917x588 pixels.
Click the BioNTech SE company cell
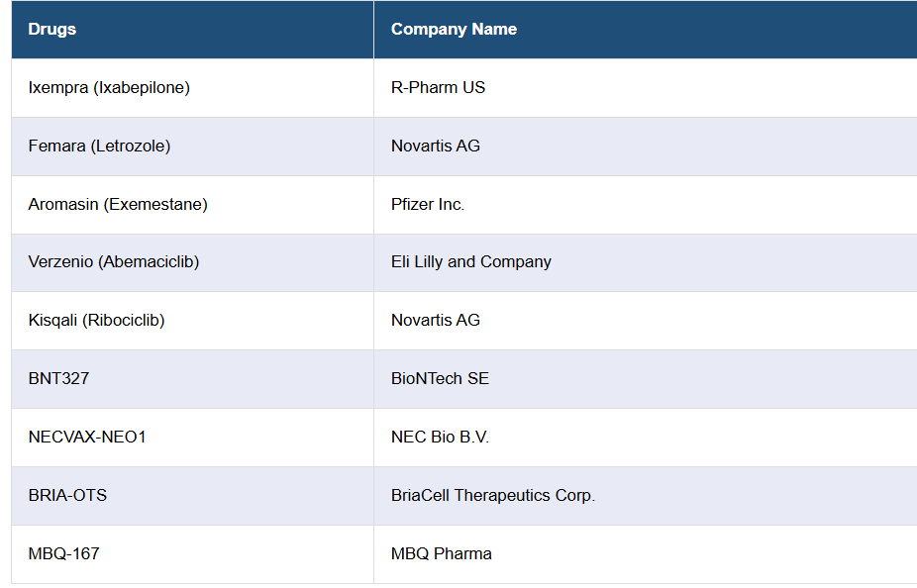click(x=440, y=378)
